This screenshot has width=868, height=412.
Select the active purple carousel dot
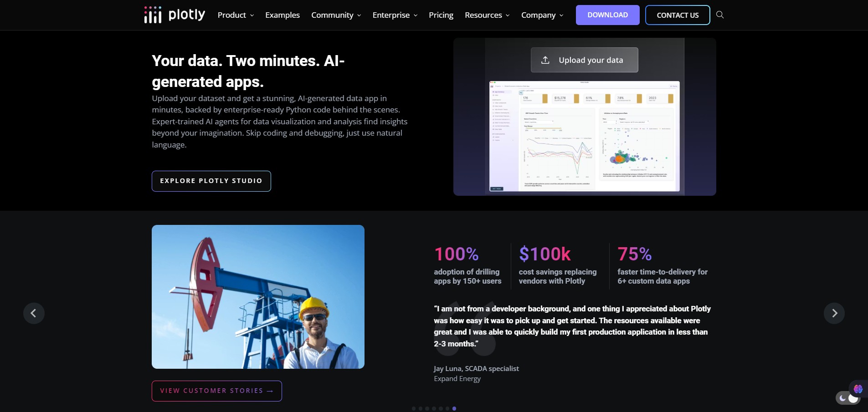(x=454, y=409)
